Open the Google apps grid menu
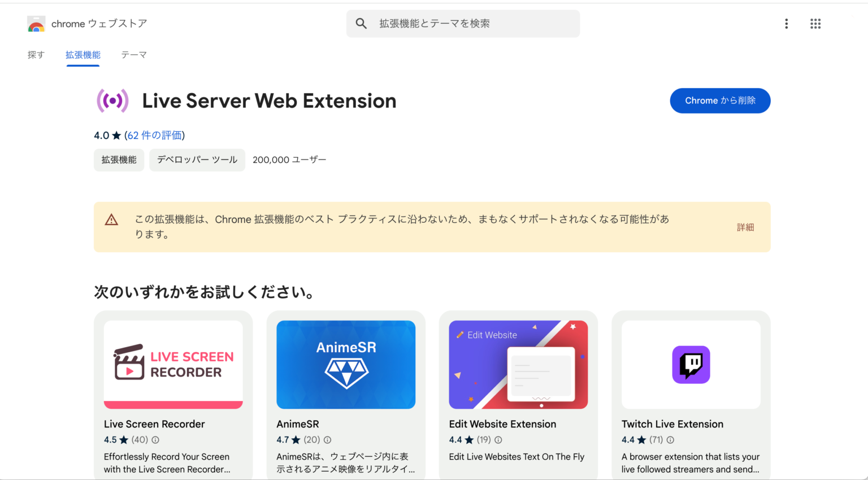 pyautogui.click(x=815, y=24)
